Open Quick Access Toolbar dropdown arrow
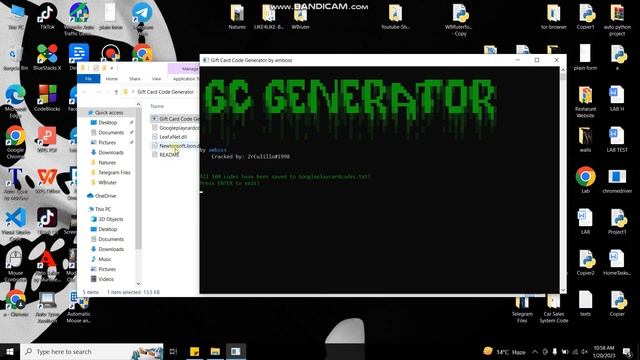The image size is (640, 360). [112, 68]
